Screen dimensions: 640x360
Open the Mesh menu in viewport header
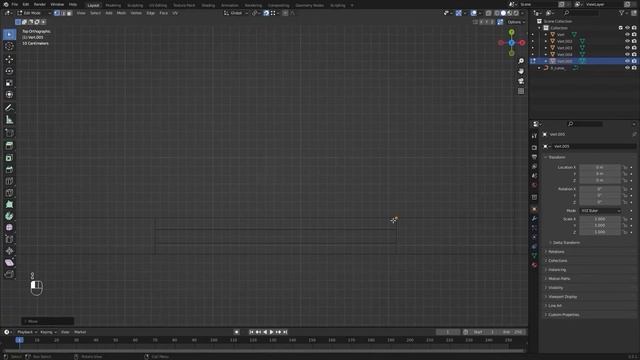(x=121, y=13)
